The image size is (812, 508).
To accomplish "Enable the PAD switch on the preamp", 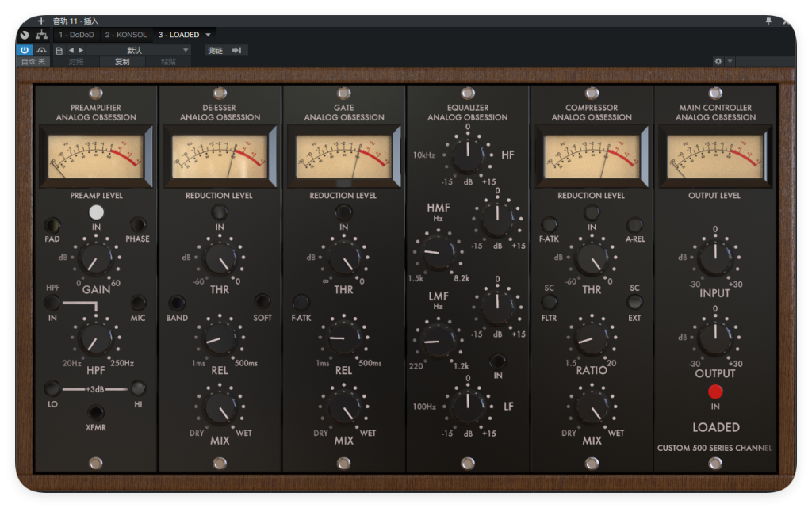I will pos(52,225).
